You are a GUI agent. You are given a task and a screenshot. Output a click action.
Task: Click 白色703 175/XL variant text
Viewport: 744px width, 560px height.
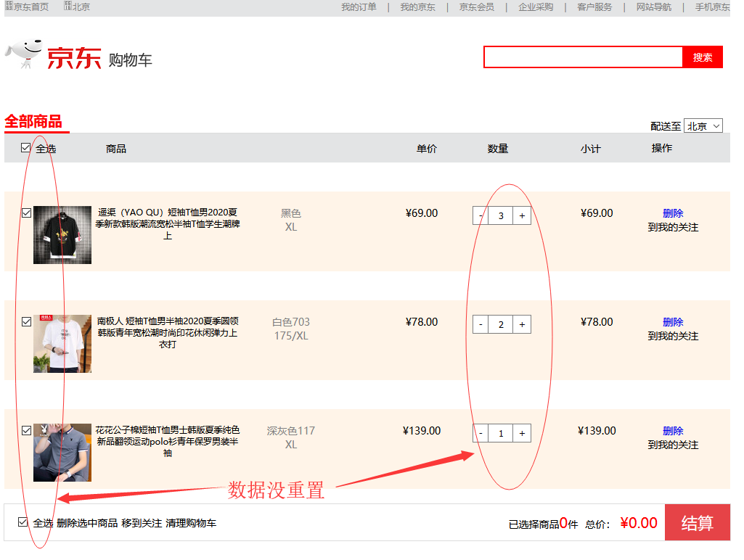click(x=291, y=329)
